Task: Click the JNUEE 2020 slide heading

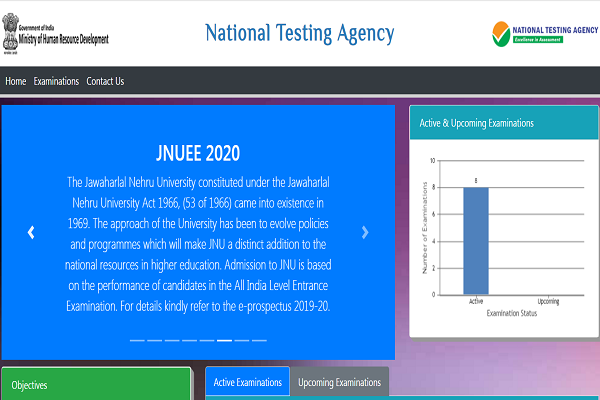Action: point(198,153)
